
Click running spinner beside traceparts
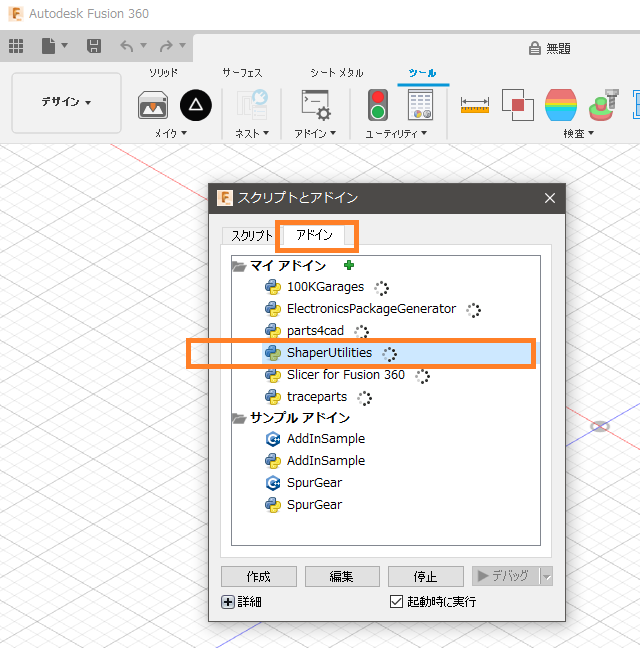point(364,398)
